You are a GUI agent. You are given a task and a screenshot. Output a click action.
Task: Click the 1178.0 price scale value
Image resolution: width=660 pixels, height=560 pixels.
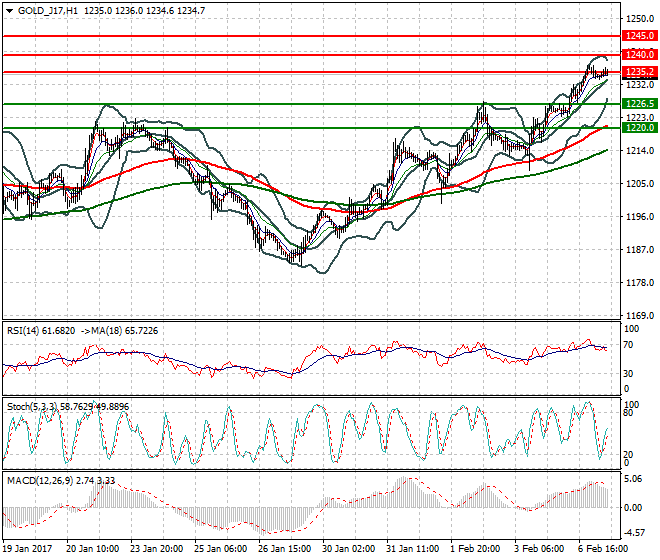click(640, 283)
